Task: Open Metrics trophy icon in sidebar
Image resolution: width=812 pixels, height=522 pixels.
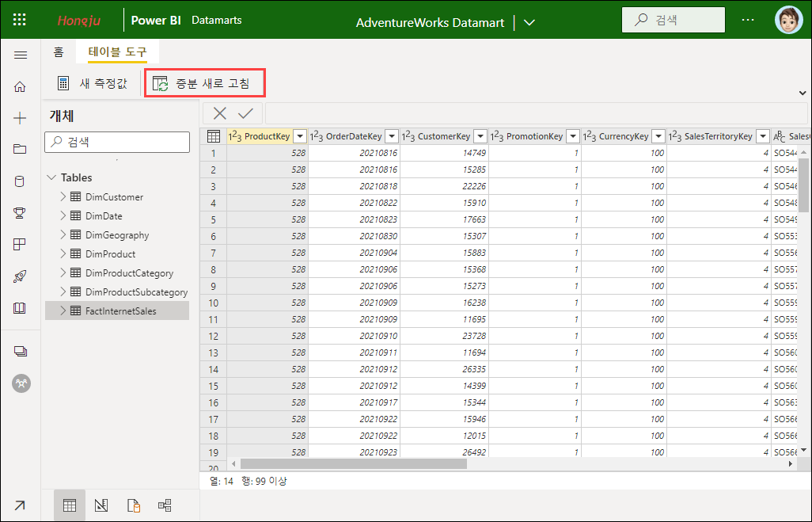Action: coord(20,213)
